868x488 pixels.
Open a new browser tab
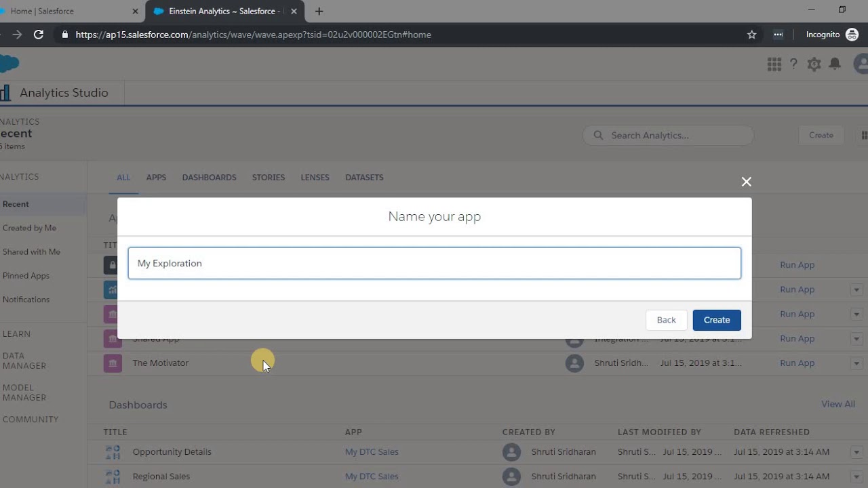click(319, 12)
